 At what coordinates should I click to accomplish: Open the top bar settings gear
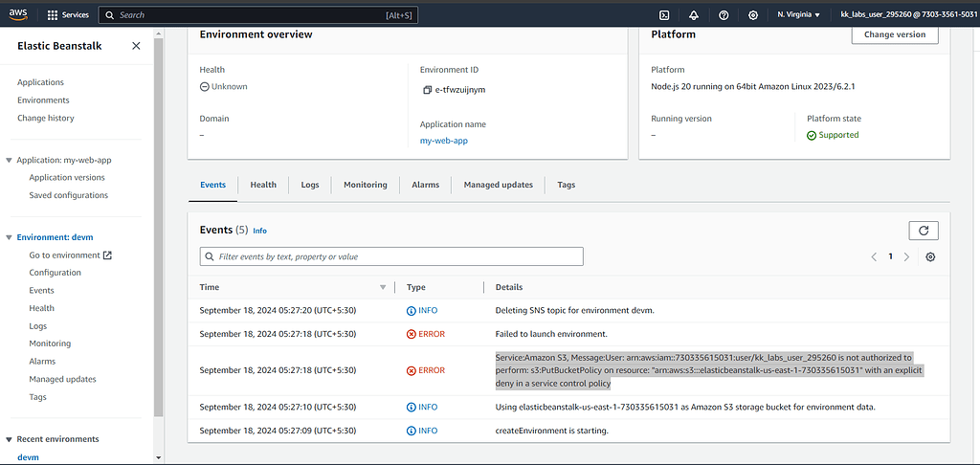coord(753,15)
